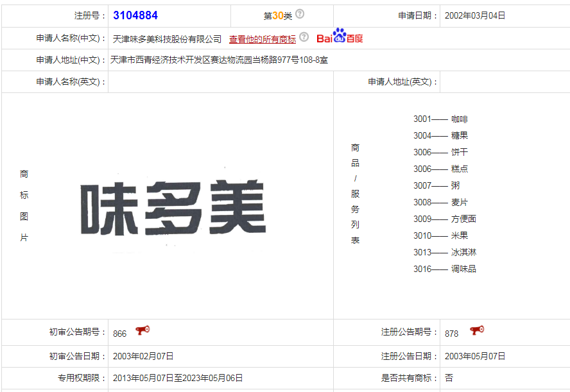570x392 pixels.
Task: Click the help icon after 查看他的所有商标
Action: pyautogui.click(x=304, y=38)
